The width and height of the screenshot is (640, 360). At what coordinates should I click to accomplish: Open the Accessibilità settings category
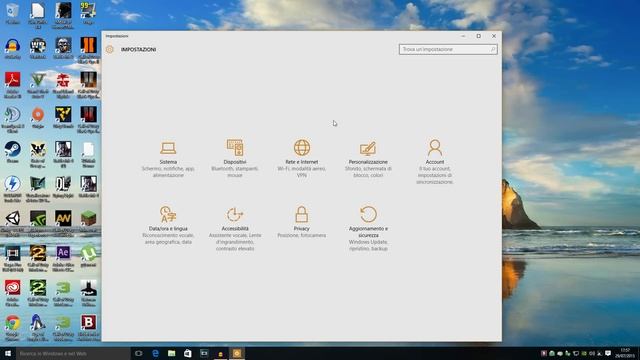235,229
